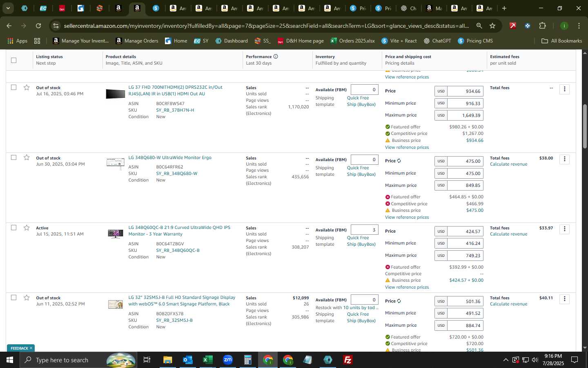The height and width of the screenshot is (368, 588).
Task: Open the three-dot actions menu for 32SM5J-B
Action: (564, 299)
